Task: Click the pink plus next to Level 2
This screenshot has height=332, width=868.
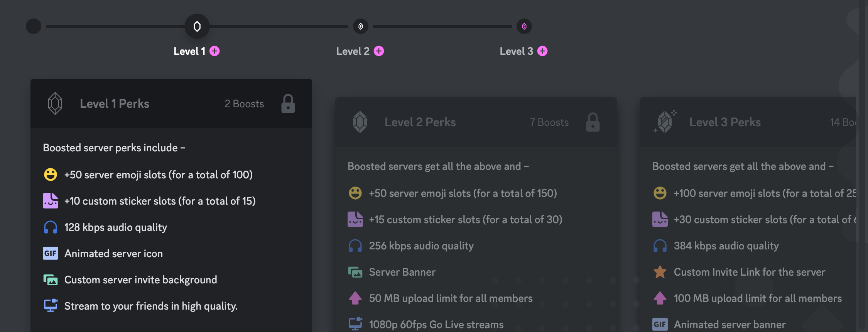Action: tap(379, 51)
